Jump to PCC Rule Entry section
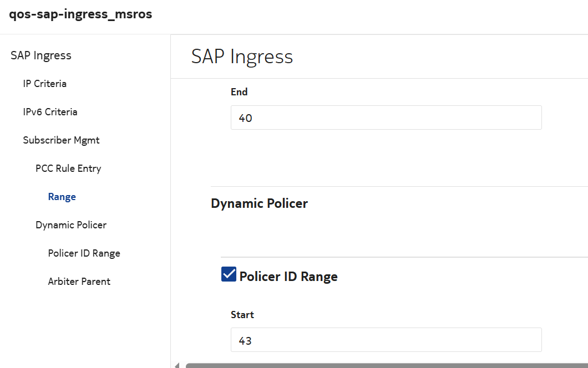588x368 pixels. pos(68,168)
